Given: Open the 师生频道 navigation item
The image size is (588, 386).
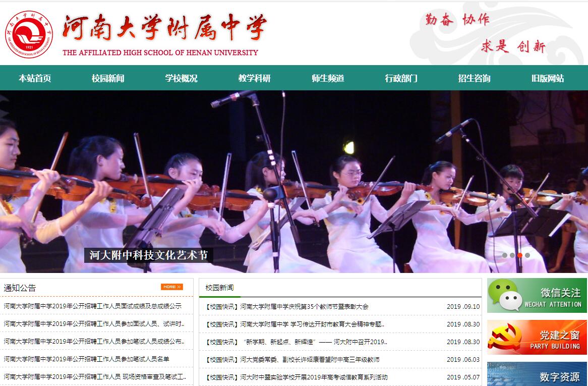Looking at the screenshot, I should coord(328,78).
